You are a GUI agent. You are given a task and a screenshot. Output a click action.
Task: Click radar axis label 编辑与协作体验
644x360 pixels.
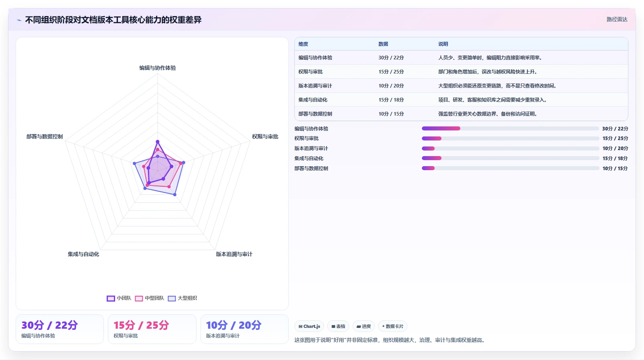point(158,68)
